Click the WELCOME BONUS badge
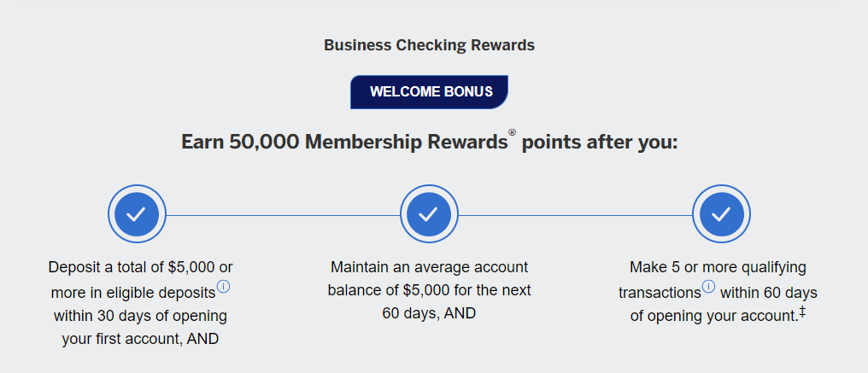 coord(429,92)
